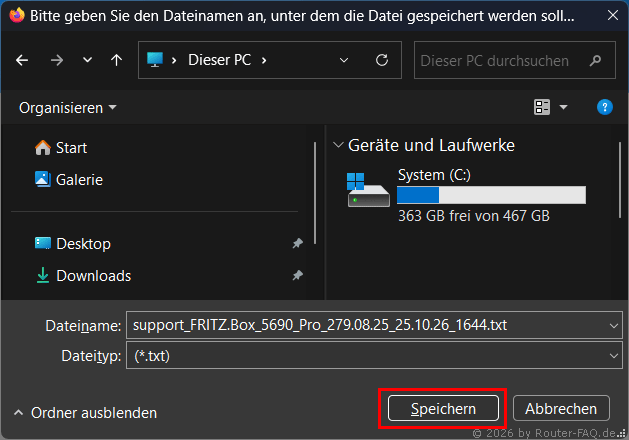
Task: Click the Speichern button
Action: 443,408
